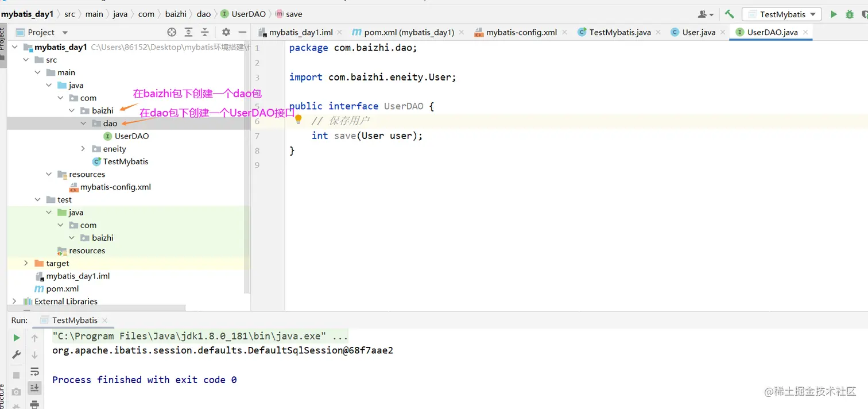
Task: Click the 'src' breadcrumb in navigation bar
Action: coord(70,14)
